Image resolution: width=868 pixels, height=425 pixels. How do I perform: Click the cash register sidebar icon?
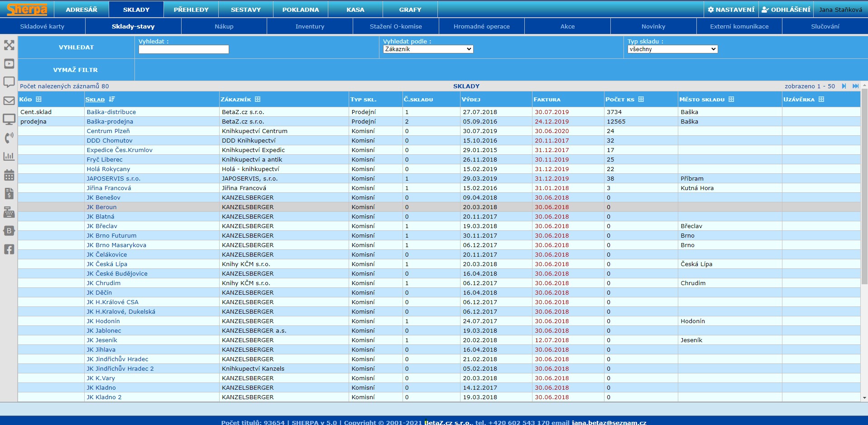click(9, 212)
